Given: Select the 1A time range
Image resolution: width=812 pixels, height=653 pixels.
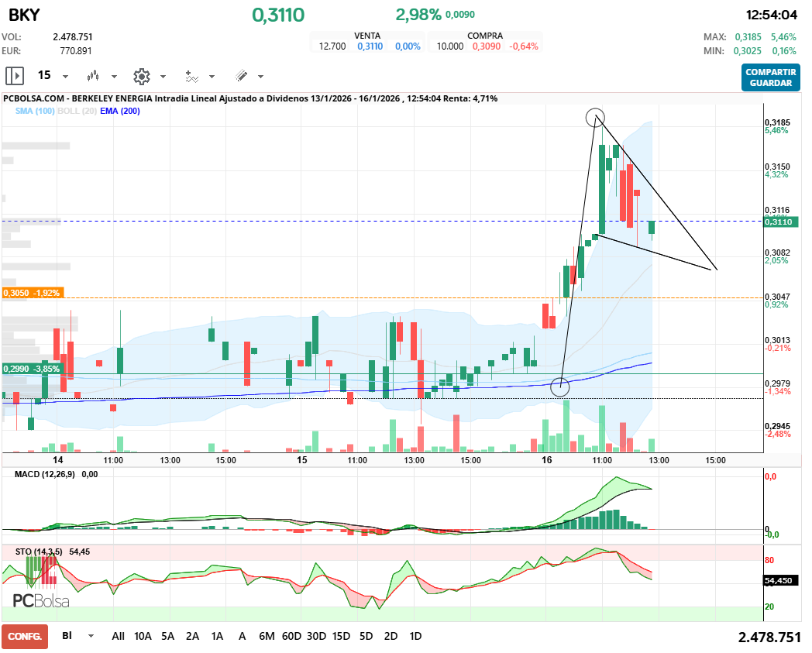Looking at the screenshot, I should (x=217, y=636).
